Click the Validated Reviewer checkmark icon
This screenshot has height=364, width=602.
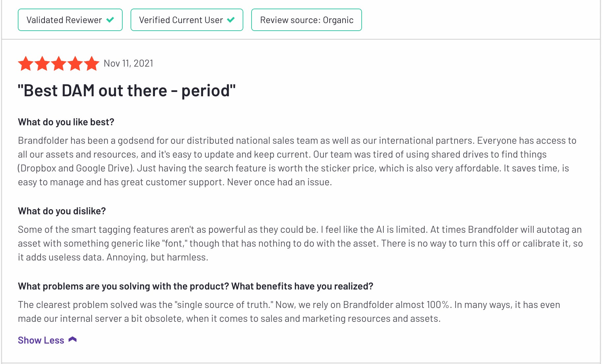pos(110,20)
